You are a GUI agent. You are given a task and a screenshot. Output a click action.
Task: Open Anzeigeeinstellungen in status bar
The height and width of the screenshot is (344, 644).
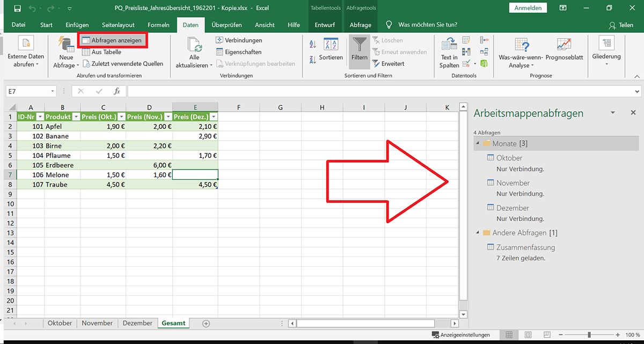tap(461, 335)
